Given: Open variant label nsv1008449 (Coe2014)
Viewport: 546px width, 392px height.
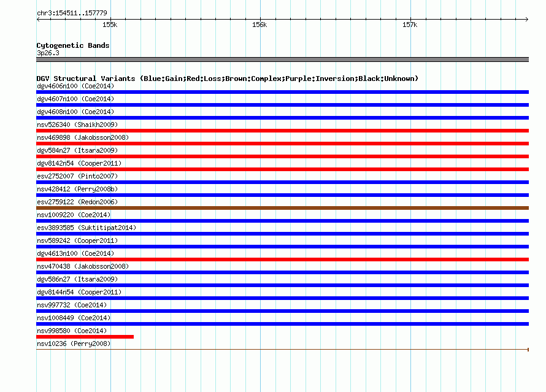Looking at the screenshot, I should pyautogui.click(x=74, y=318).
